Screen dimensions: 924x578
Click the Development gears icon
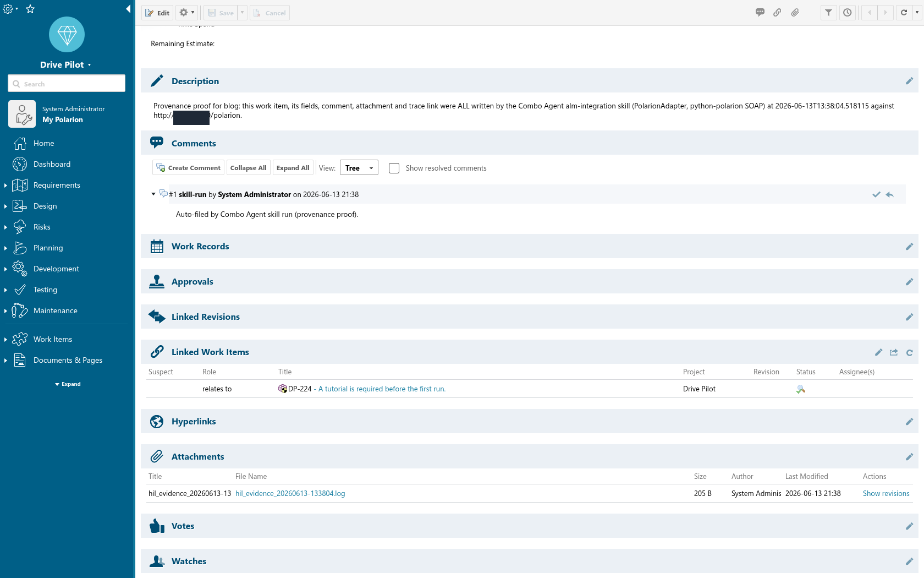(20, 269)
